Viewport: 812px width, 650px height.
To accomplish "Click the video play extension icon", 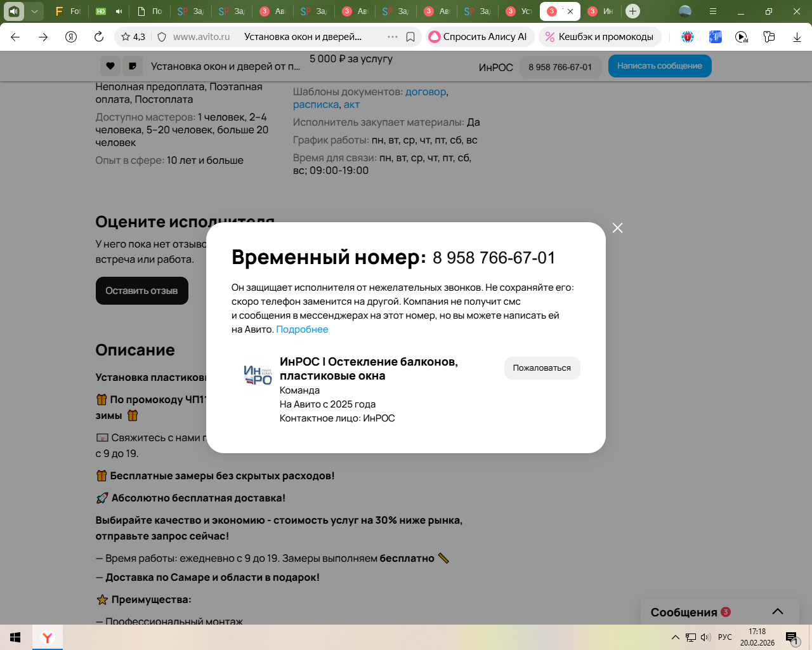I will pos(742,37).
